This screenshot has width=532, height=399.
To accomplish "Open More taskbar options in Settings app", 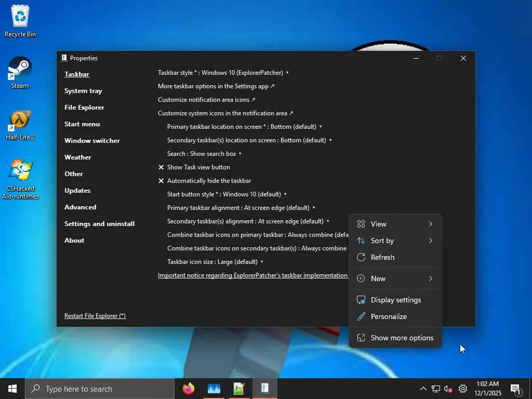I will pos(216,86).
